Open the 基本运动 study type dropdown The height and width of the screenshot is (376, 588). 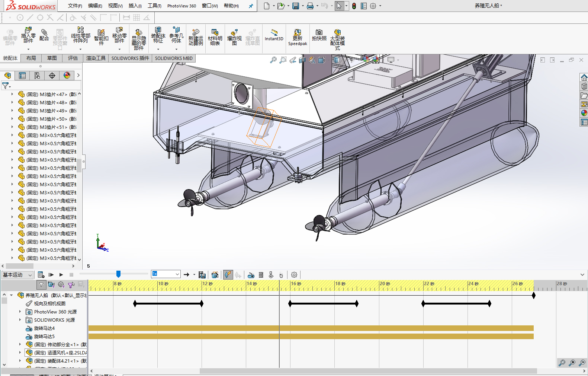[17, 275]
